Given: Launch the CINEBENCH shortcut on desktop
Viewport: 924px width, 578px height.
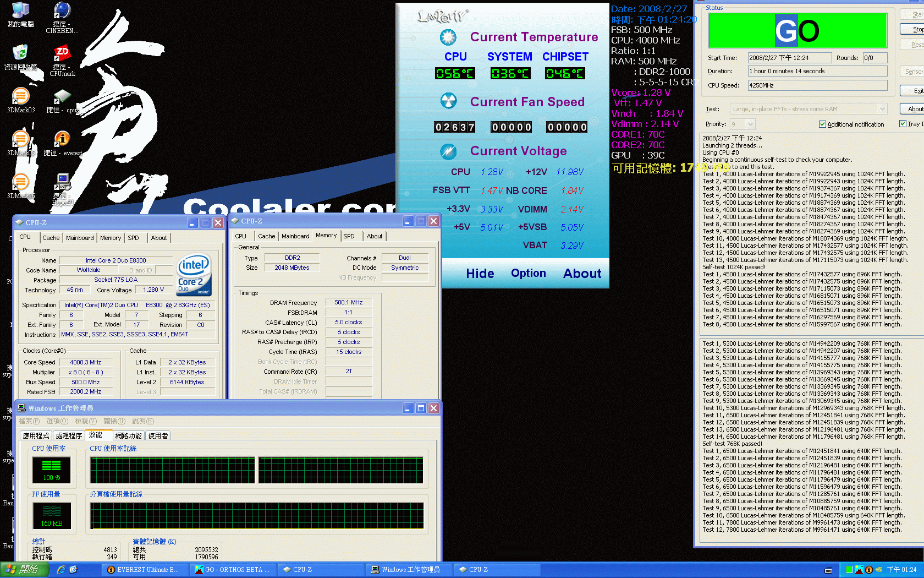Looking at the screenshot, I should 62,18.
